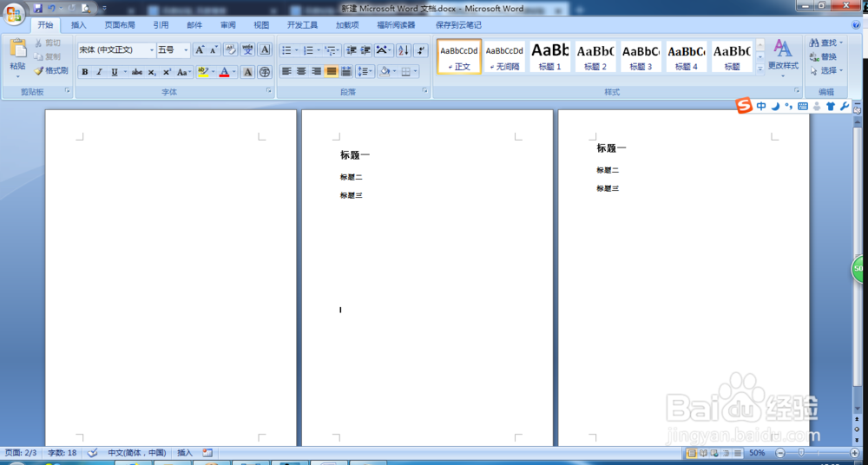The width and height of the screenshot is (868, 465).
Task: Click the Office button
Action: pyautogui.click(x=15, y=13)
